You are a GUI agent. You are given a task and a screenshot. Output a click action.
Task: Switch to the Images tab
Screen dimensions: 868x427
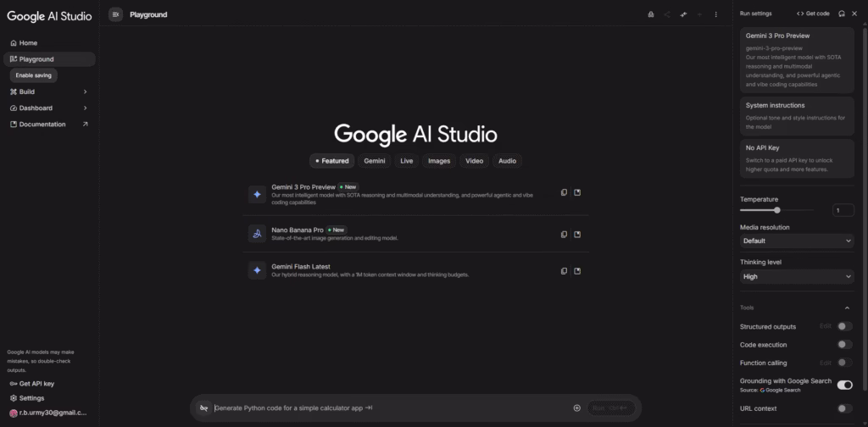[439, 161]
